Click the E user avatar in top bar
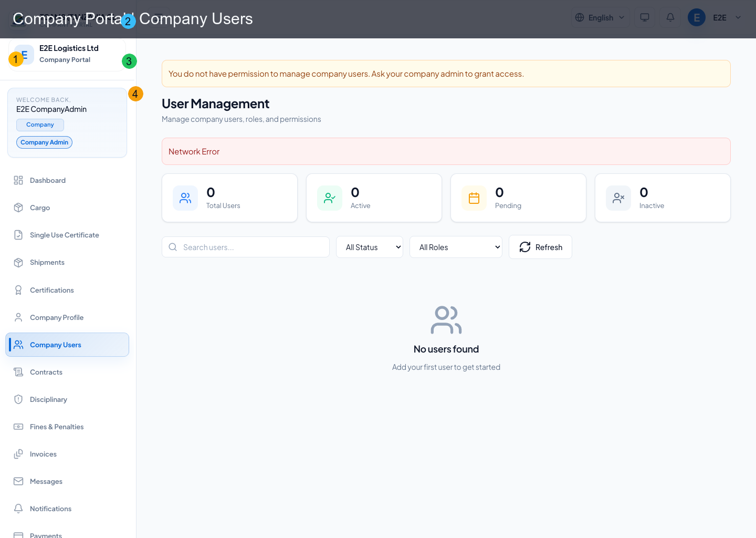This screenshot has height=538, width=756. point(697,17)
